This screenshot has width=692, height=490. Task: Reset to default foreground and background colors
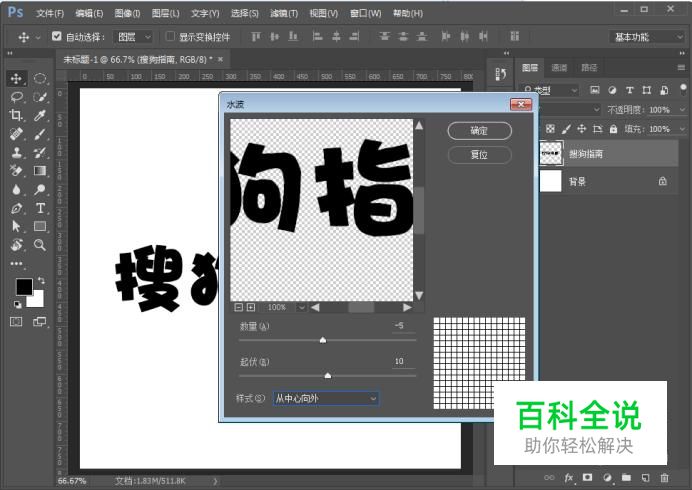click(17, 305)
